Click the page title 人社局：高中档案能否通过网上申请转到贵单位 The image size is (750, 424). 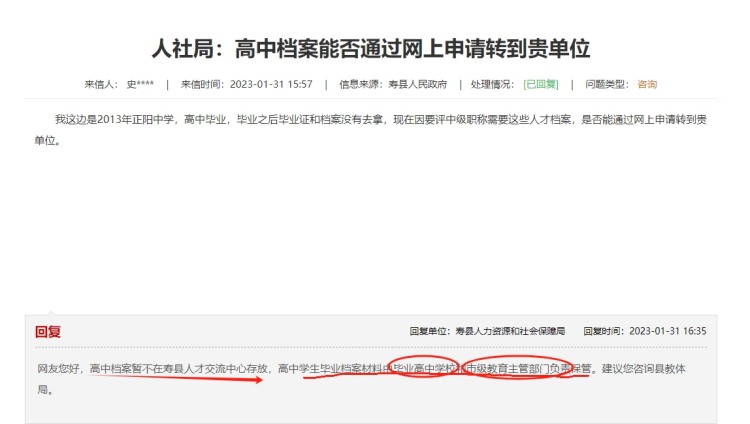point(371,49)
